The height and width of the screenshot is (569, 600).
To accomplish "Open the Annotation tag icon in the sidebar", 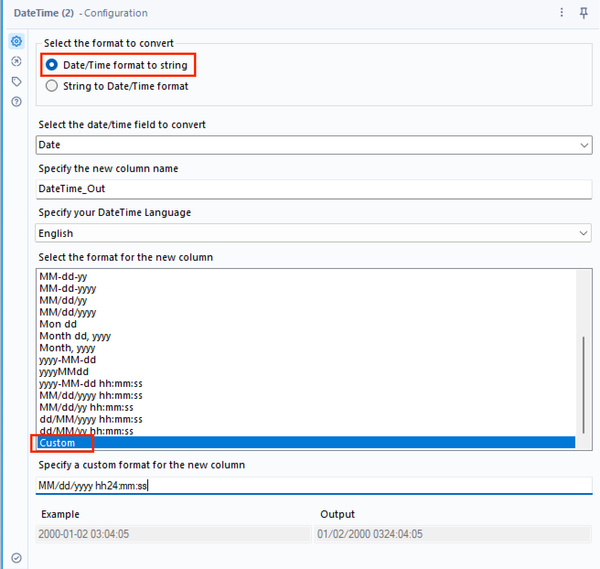I will 16,82.
